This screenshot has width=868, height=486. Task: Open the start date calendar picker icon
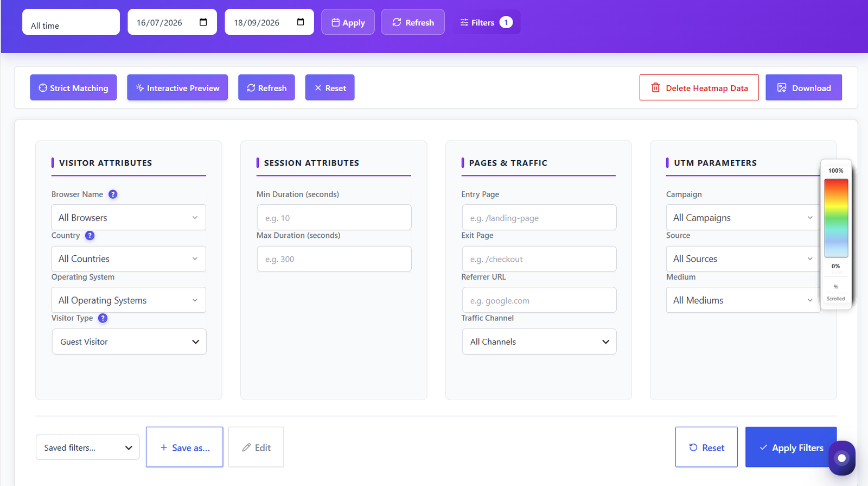click(203, 22)
